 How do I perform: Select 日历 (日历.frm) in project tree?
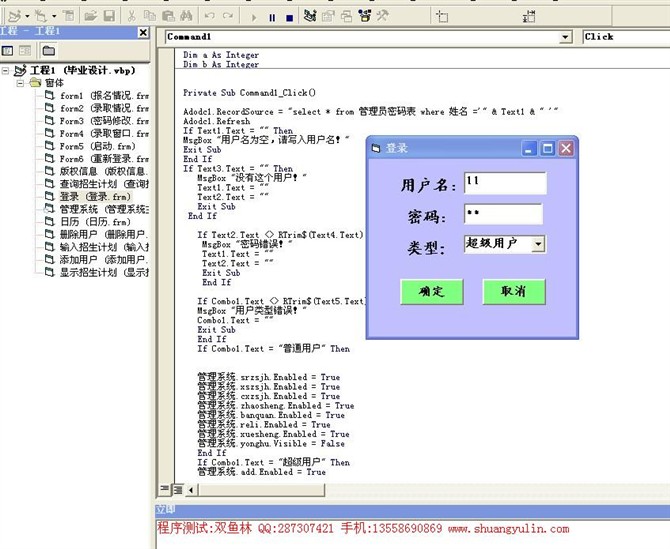(88, 222)
